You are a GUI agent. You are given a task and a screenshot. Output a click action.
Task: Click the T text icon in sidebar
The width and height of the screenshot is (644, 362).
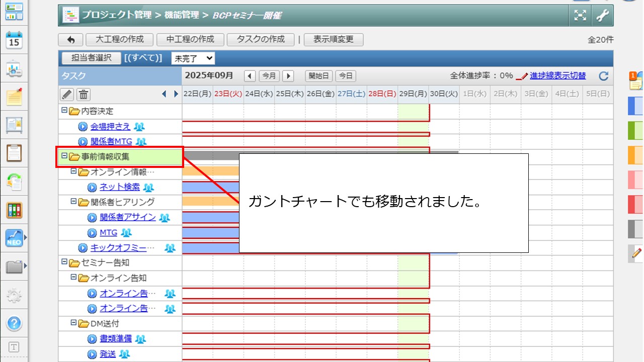click(x=14, y=347)
